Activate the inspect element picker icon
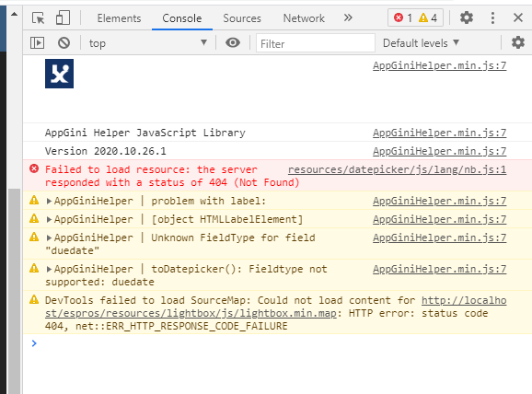 click(x=39, y=17)
